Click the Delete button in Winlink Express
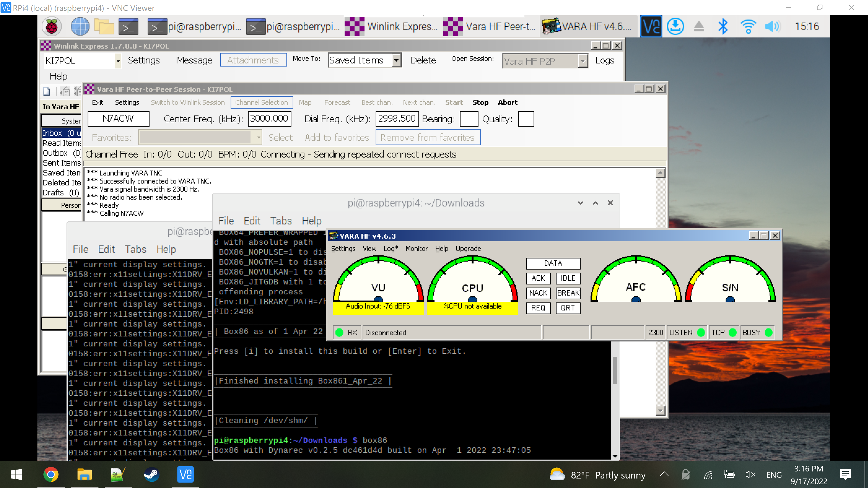This screenshot has height=488, width=868. point(423,60)
